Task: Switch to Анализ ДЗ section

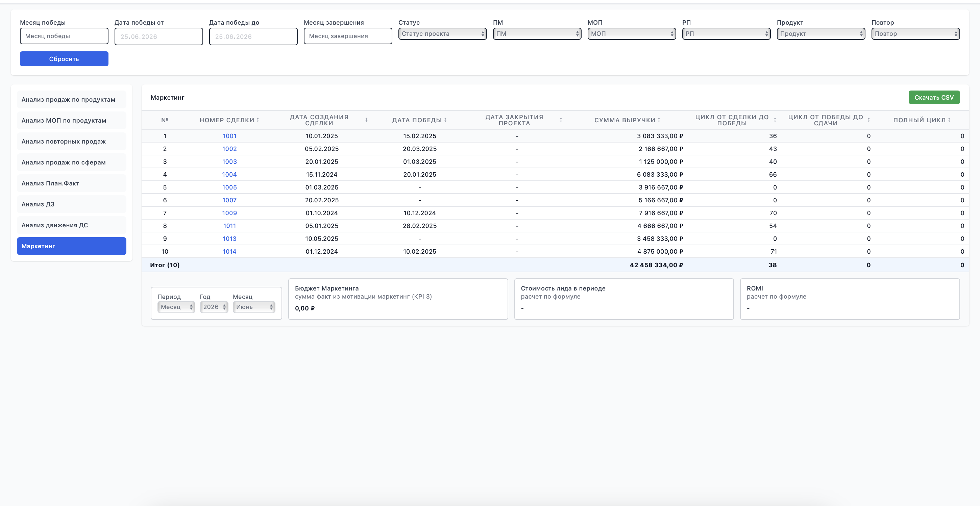Action: [72, 204]
